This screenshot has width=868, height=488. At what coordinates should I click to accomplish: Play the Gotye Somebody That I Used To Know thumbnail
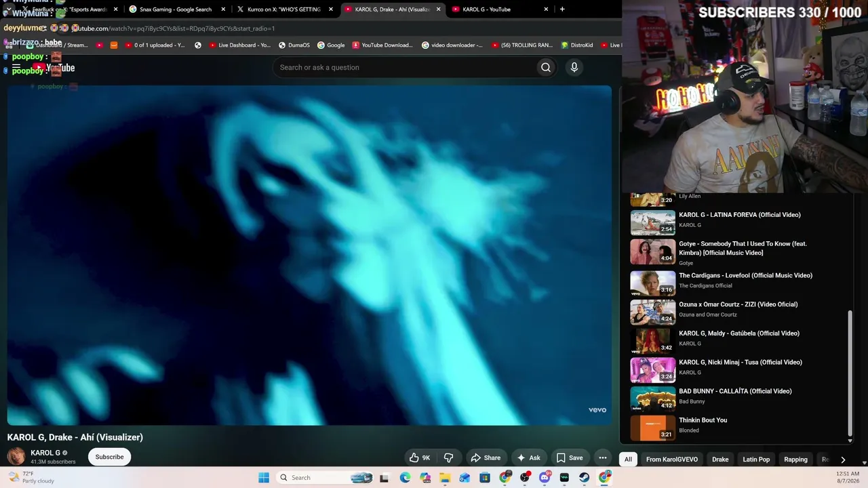(653, 251)
